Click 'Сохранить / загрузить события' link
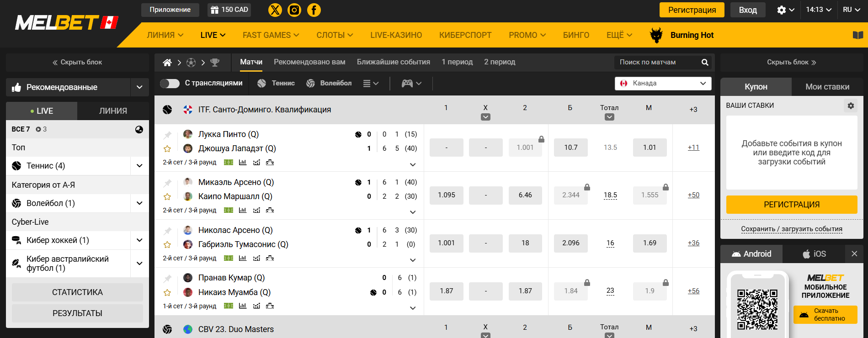Image resolution: width=868 pixels, height=338 pixels. coord(791,229)
